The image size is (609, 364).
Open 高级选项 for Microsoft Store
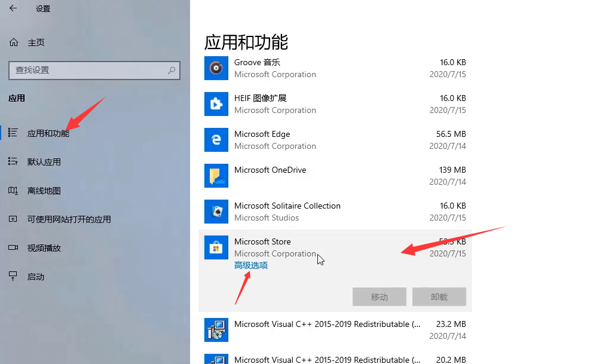[x=250, y=265]
